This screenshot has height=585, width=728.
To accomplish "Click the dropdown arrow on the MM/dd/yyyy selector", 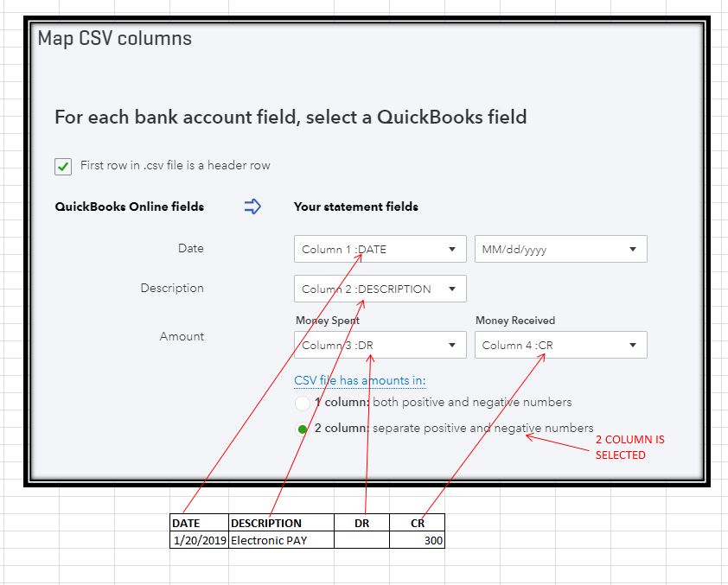I will click(x=634, y=248).
